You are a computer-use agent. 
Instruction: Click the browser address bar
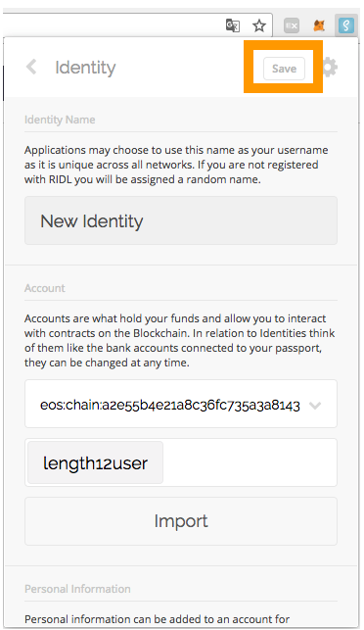(113, 25)
